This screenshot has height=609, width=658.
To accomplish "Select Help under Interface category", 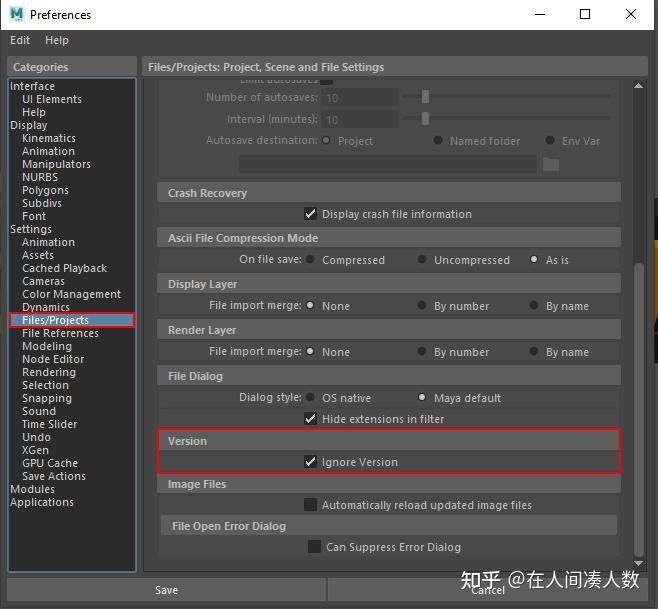I will (x=34, y=112).
